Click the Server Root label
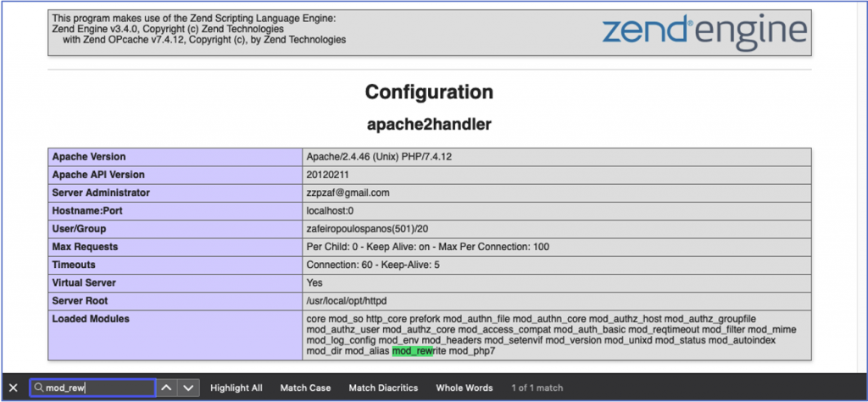Viewport: 868px width, 402px height. coord(80,301)
